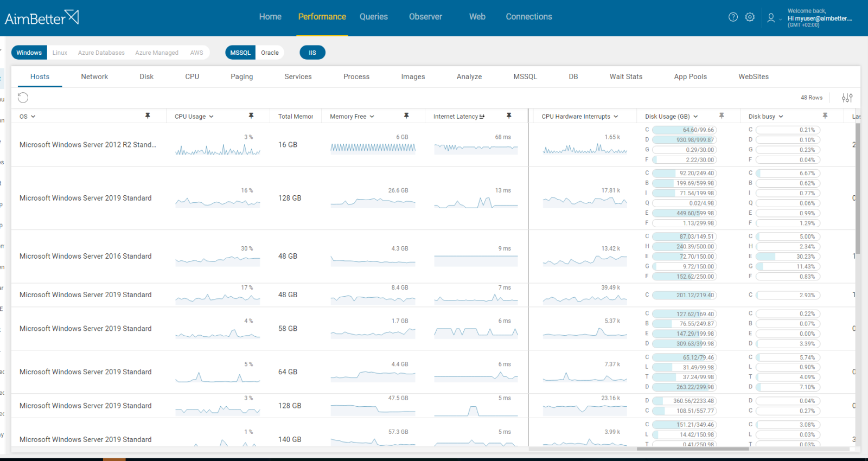Select the Windows platform filter

(x=29, y=53)
